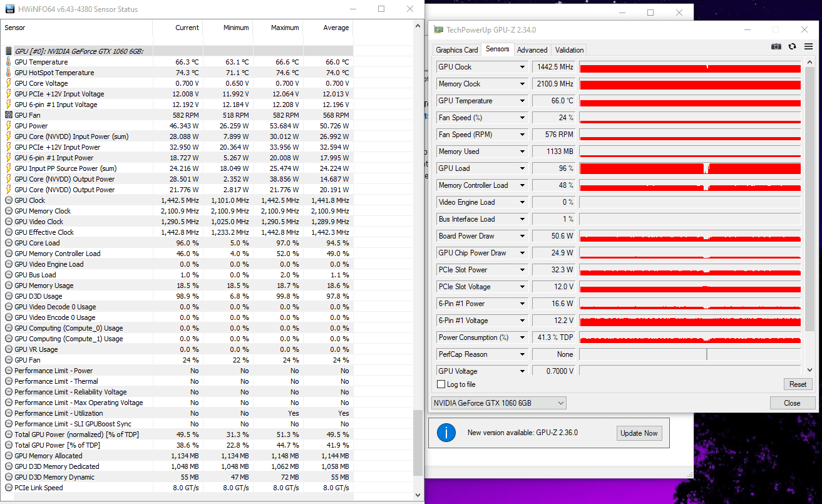This screenshot has height=504, width=822.
Task: Select the GPU Effective Clock row
Action: coord(177,232)
